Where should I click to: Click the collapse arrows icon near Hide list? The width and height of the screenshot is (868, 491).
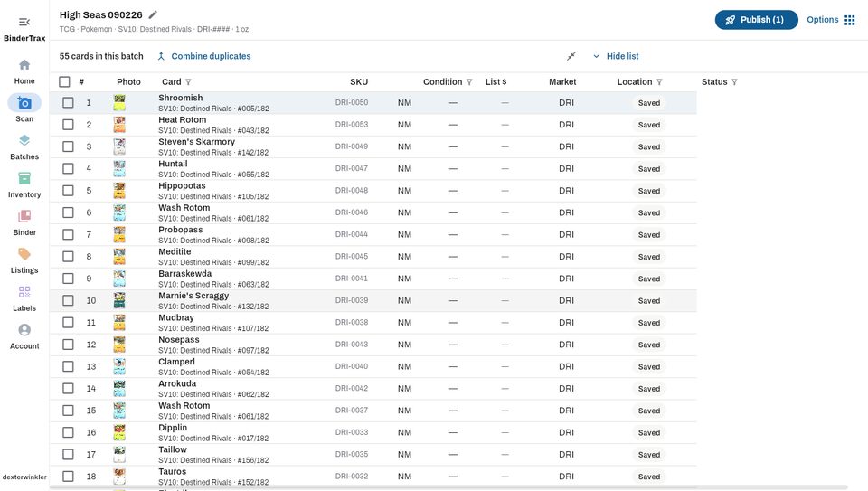pos(571,56)
